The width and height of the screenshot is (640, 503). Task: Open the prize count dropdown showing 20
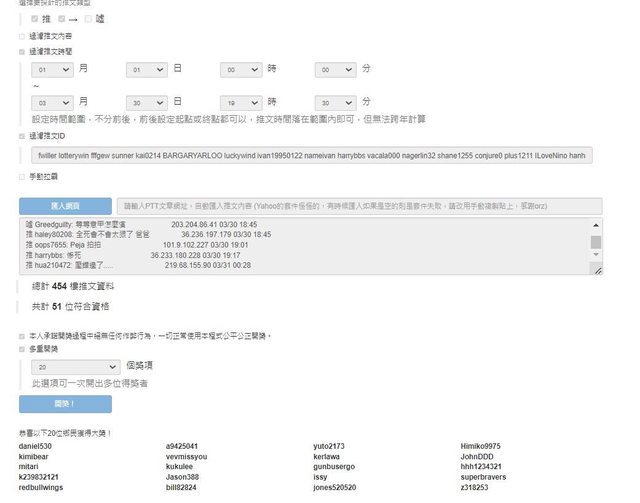click(74, 367)
